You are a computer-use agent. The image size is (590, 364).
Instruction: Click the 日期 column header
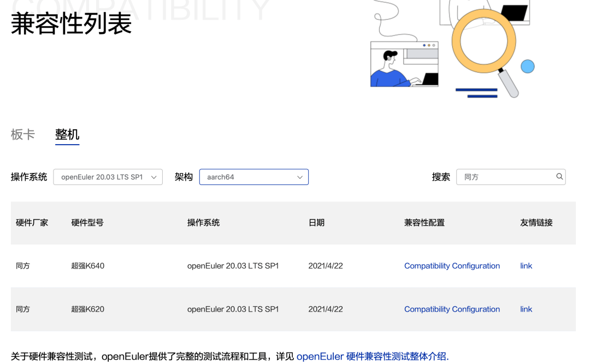(x=316, y=223)
